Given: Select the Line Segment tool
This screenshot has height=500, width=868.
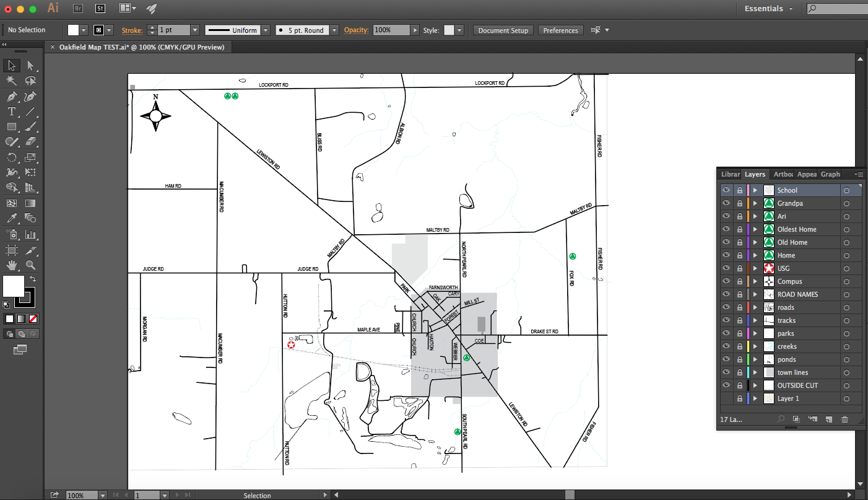Looking at the screenshot, I should 30,112.
